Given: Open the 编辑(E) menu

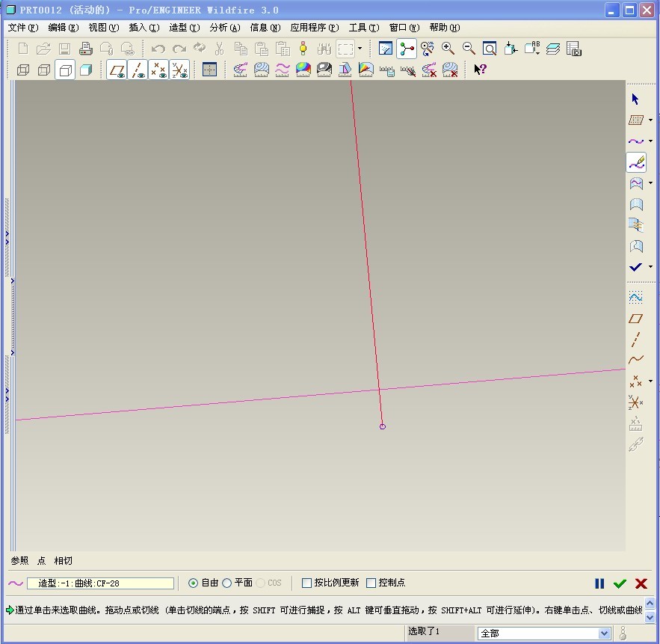Looking at the screenshot, I should coord(63,28).
